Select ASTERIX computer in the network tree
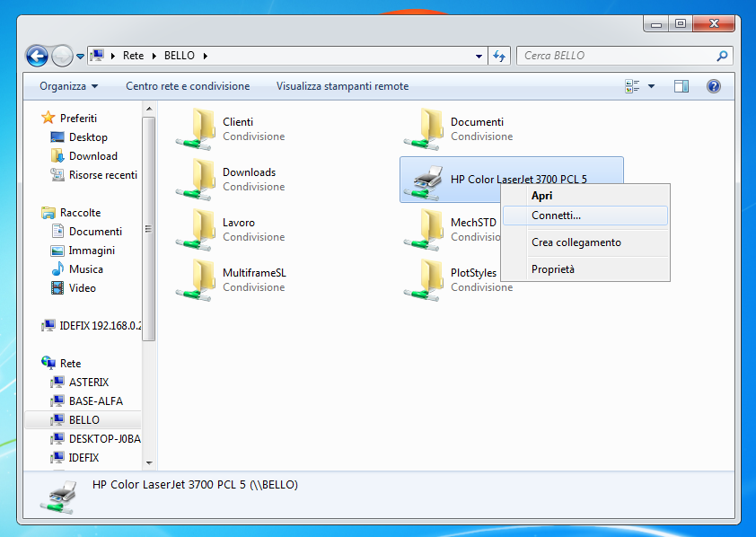Screen dimensions: 756x537 89,383
